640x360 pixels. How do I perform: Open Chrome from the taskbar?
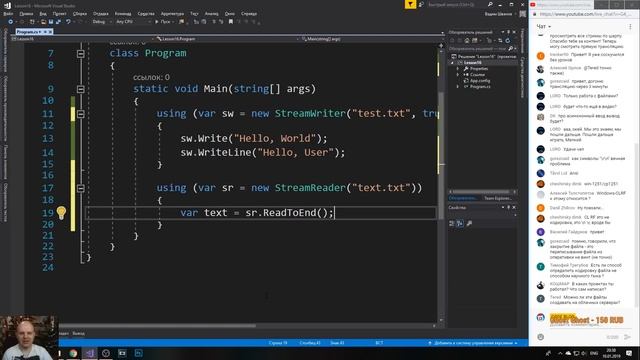(x=73, y=353)
